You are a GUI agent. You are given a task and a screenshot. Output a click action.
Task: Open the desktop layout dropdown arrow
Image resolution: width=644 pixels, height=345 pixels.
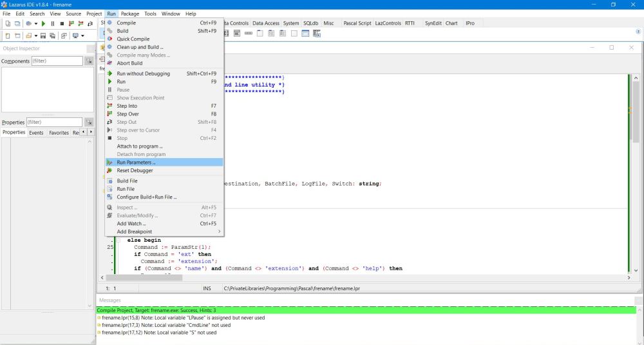pyautogui.click(x=82, y=35)
